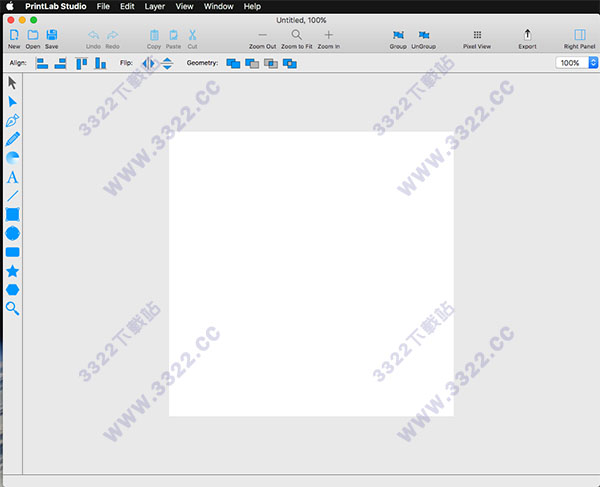The image size is (600, 487).
Task: Open the Apple menu
Action: (x=10, y=6)
